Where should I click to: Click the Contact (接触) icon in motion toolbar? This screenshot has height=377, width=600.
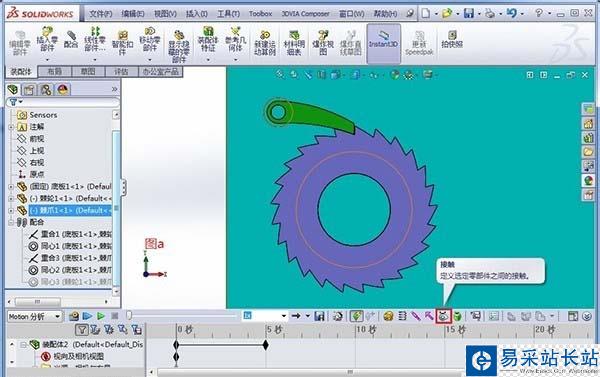(x=443, y=317)
